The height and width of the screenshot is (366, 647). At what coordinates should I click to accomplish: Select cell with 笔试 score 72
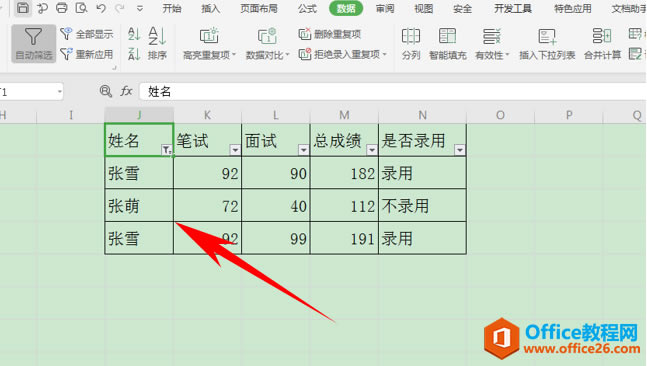coord(208,205)
